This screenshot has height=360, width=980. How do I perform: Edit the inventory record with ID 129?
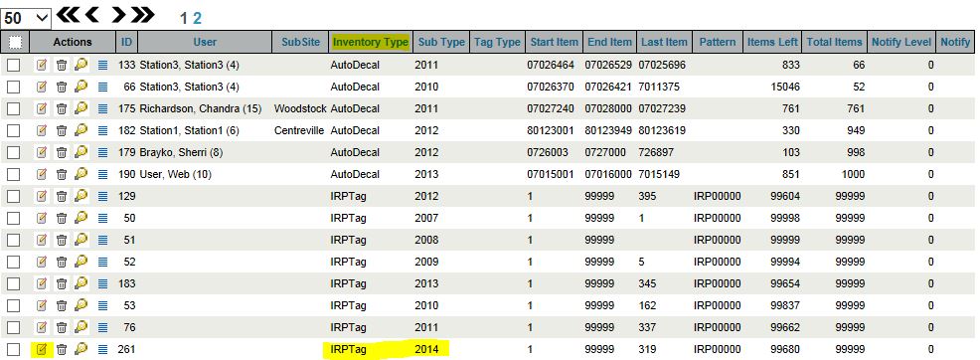42,196
